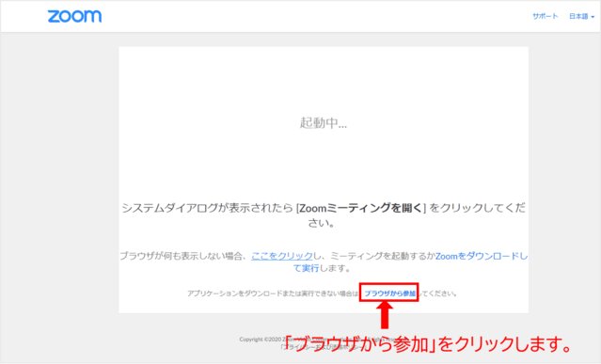601x364 pixels.
Task: Click the アプリケーションをダウンロードまたは実行できない場合は text
Action: point(273,293)
